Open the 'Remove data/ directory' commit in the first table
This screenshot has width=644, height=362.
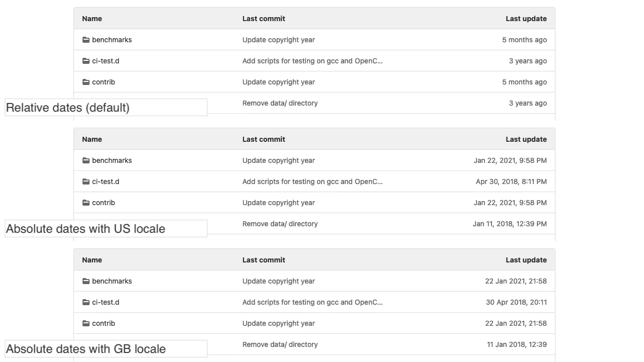280,103
